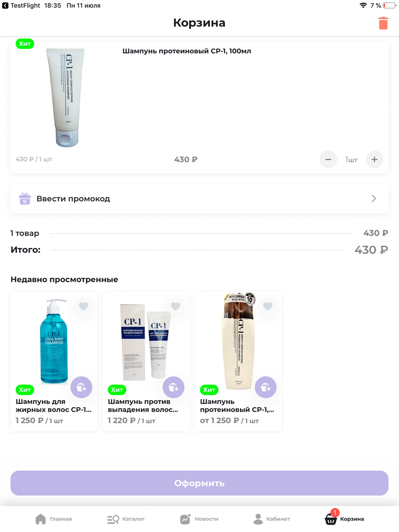Favorite the 500ml protein shampoo heart icon
Screen dimensions: 399x532
pyautogui.click(x=268, y=306)
